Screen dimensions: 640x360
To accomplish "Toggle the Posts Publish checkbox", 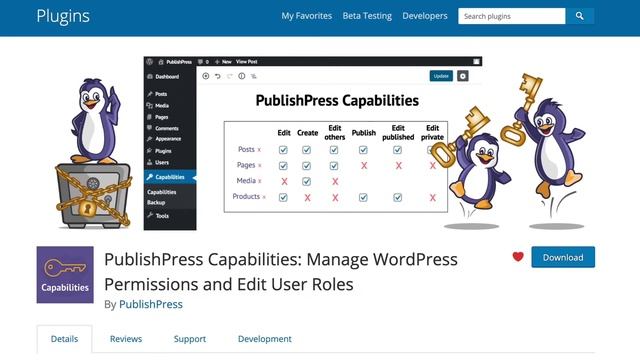I will 363,150.
